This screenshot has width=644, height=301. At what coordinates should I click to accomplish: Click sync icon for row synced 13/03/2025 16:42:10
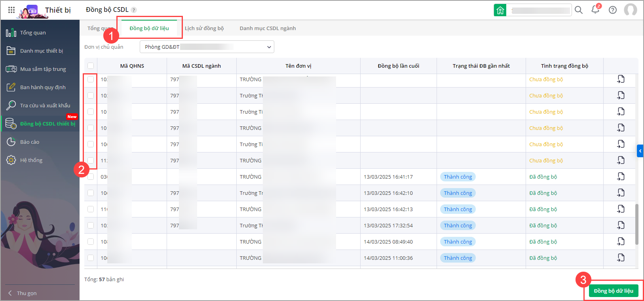click(621, 193)
